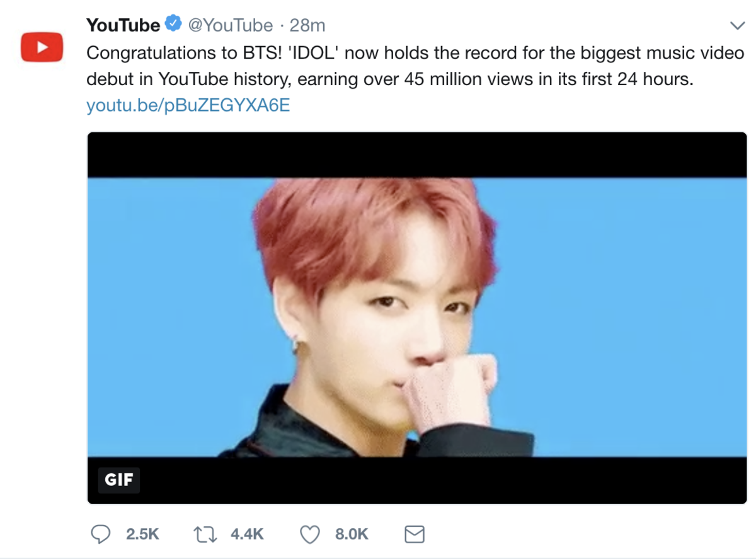Select the bold YouTube account name
This screenshot has height=559, width=756.
pyautogui.click(x=122, y=24)
